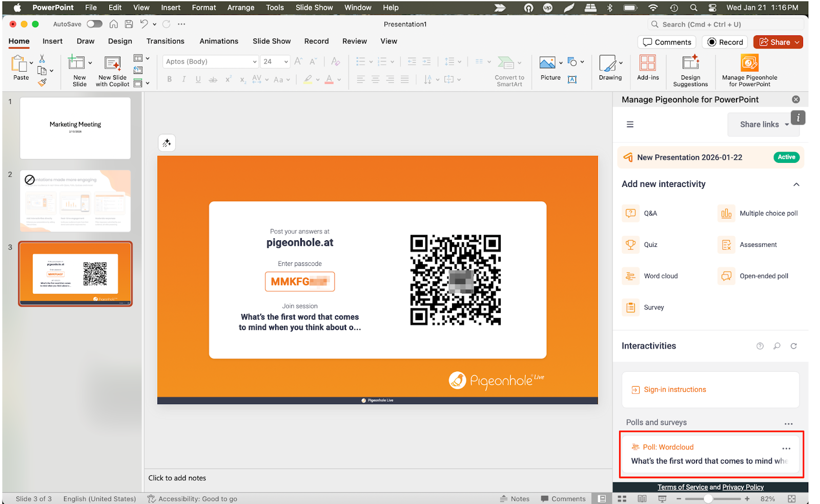Screen dimensions: 820x504
Task: Open Design Suggestions in the ribbon
Action: pos(690,64)
